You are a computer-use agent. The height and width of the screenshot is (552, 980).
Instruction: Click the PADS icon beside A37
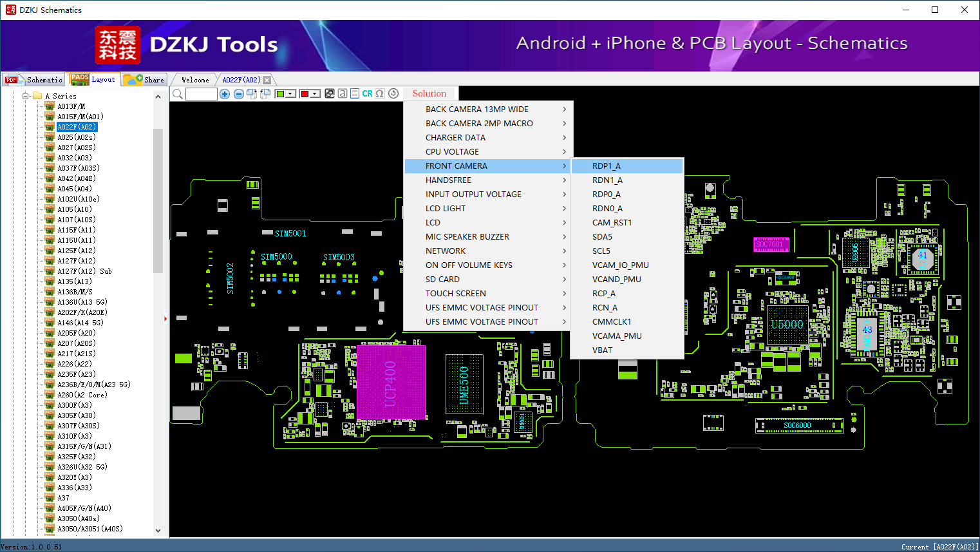click(50, 498)
